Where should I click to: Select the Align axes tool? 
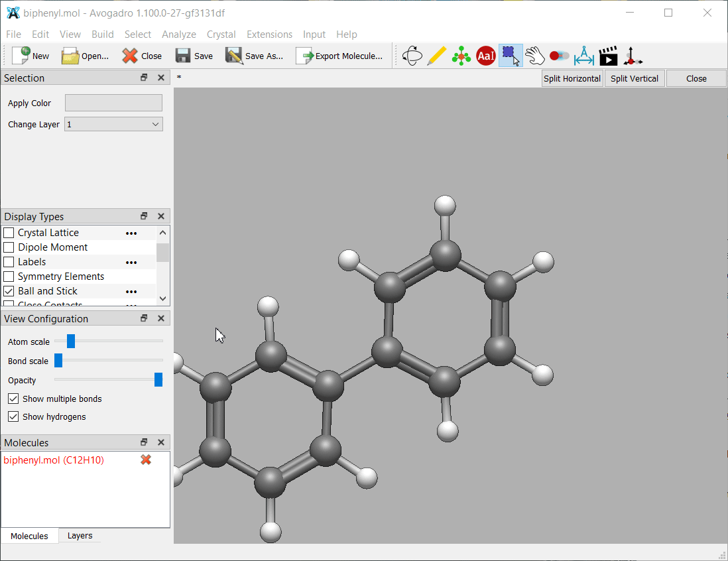(x=633, y=56)
